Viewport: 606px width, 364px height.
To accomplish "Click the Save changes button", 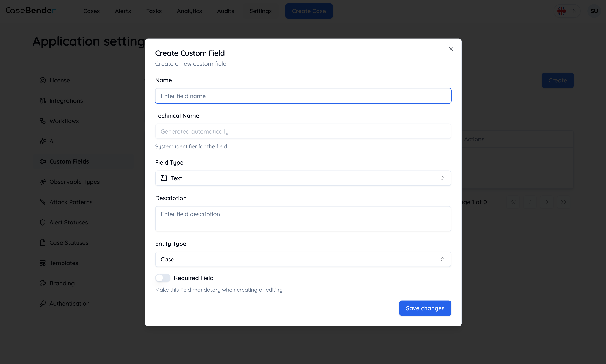I will [425, 308].
